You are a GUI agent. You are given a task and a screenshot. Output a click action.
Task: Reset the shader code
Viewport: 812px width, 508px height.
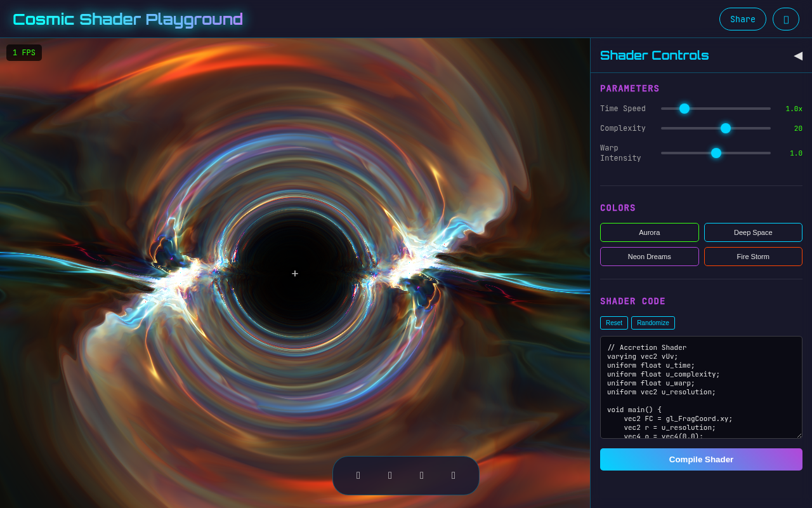coord(613,323)
